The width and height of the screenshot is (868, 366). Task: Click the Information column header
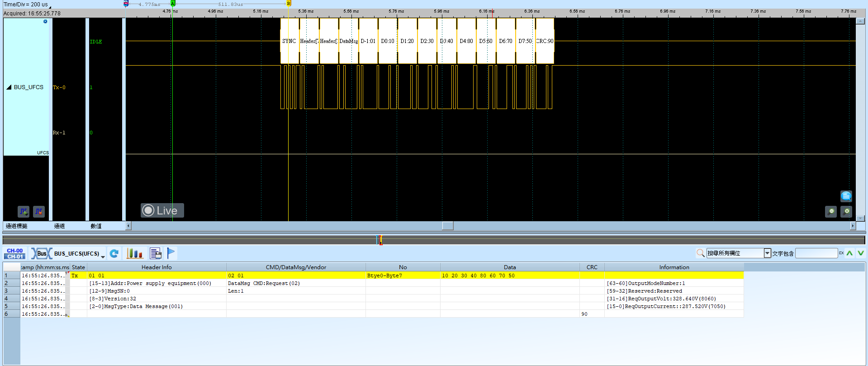click(674, 267)
